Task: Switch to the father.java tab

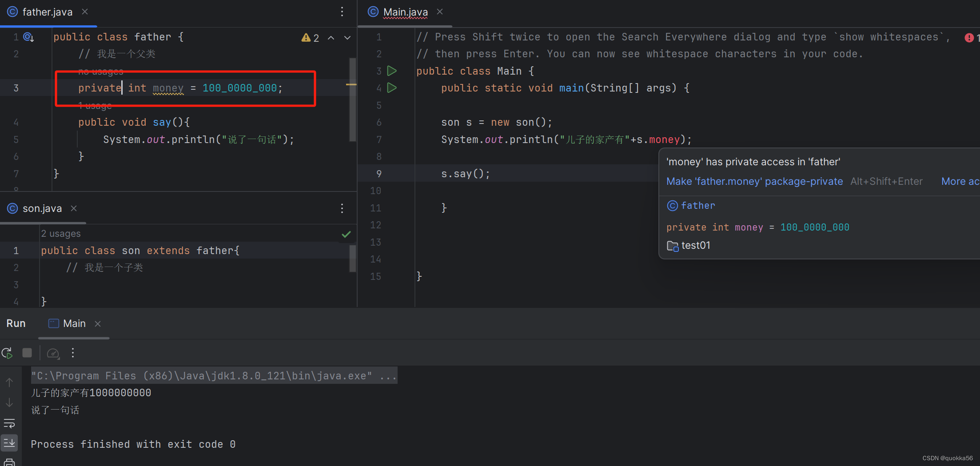Action: click(47, 12)
